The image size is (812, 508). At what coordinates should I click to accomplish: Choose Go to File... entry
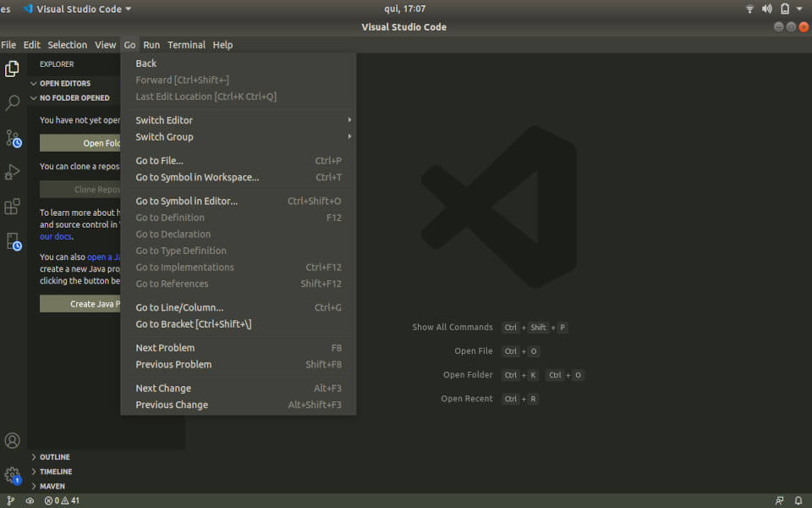239,161
